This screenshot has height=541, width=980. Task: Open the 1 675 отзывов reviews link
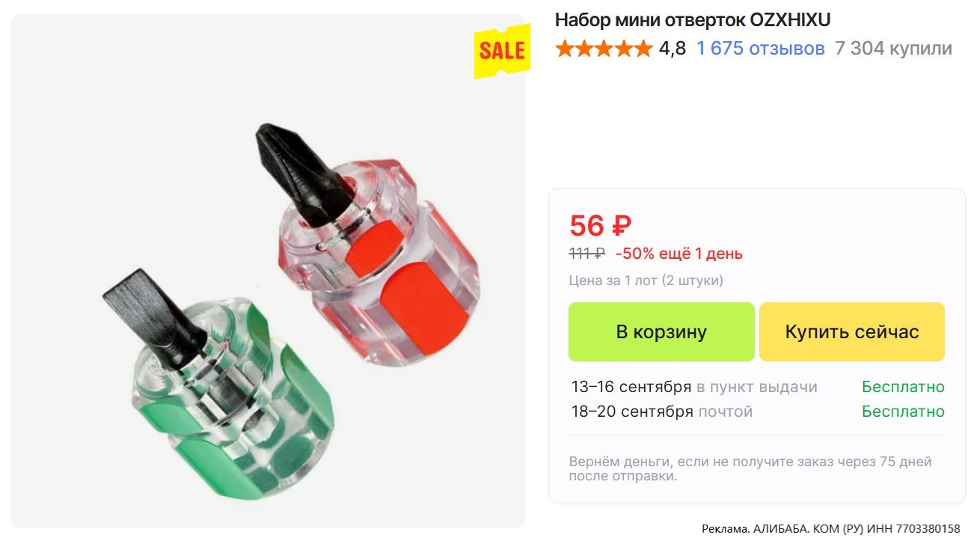pos(760,49)
